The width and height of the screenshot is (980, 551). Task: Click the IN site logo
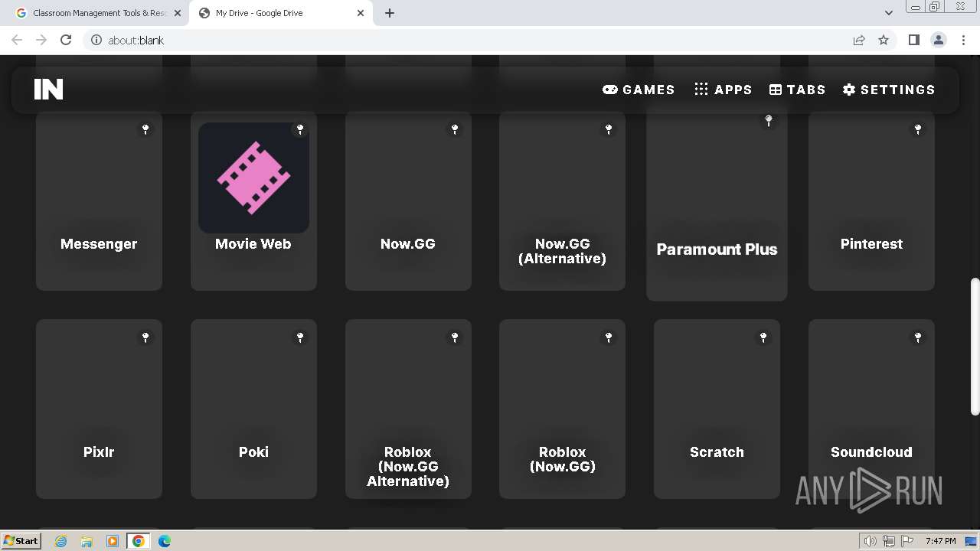48,90
